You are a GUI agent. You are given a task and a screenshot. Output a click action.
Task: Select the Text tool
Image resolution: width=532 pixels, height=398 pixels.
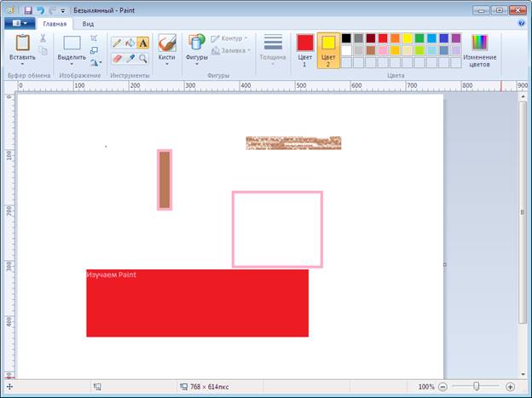(x=143, y=43)
